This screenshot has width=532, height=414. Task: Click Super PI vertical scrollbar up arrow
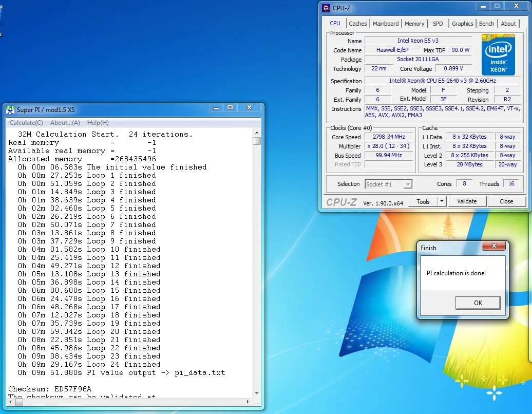click(x=257, y=133)
